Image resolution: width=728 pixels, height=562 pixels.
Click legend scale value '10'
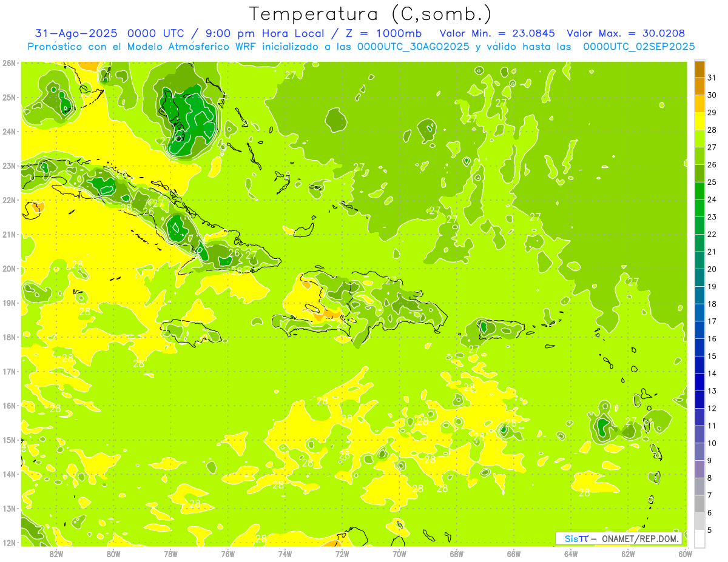(712, 443)
